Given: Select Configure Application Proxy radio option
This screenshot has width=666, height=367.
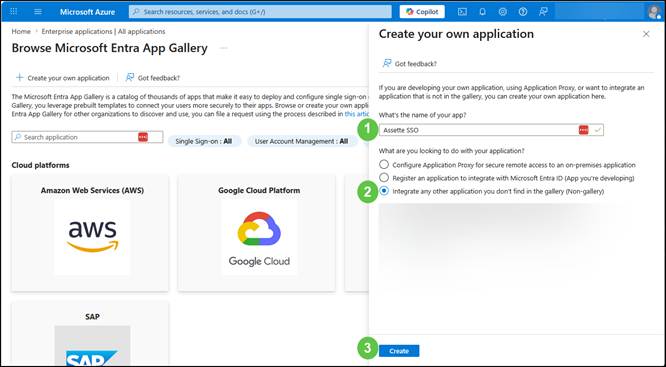Looking at the screenshot, I should coord(384,164).
